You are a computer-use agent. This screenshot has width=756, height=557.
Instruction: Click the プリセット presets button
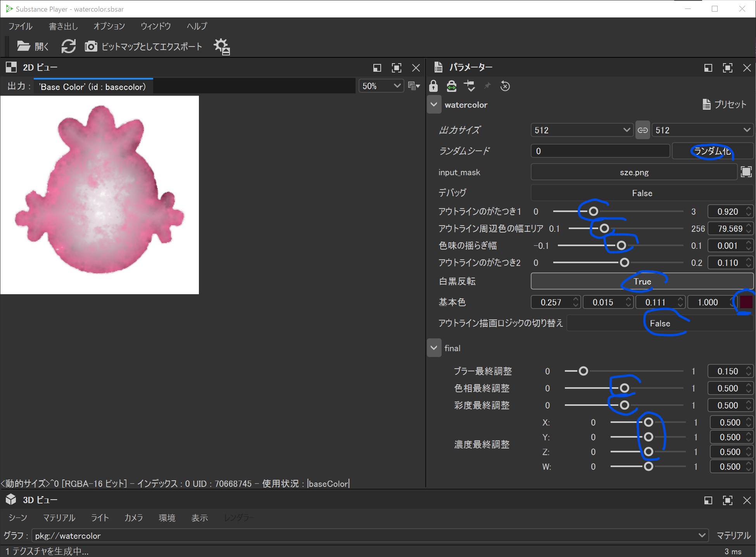tap(724, 104)
